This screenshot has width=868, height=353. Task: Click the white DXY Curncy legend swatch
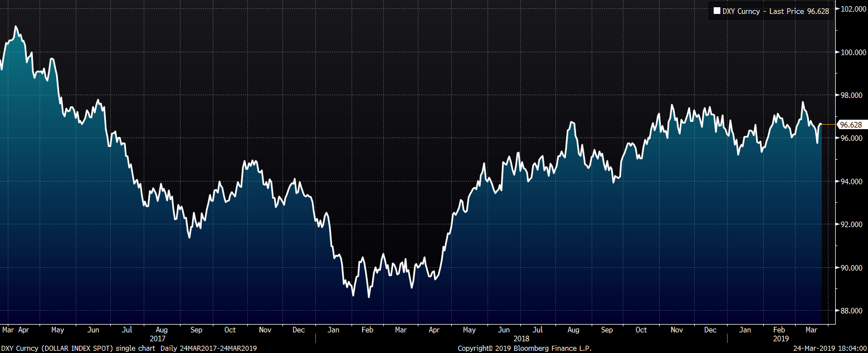coord(717,11)
